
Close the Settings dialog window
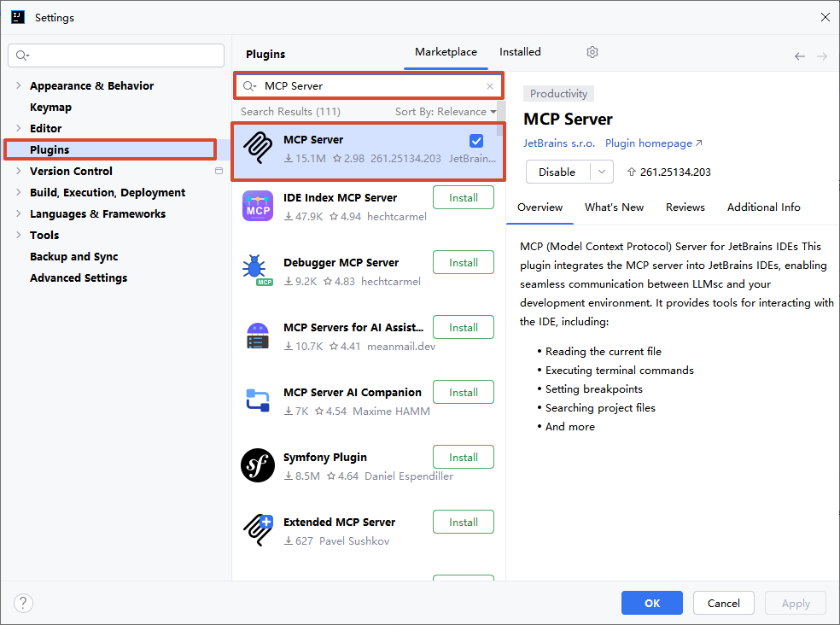point(825,17)
